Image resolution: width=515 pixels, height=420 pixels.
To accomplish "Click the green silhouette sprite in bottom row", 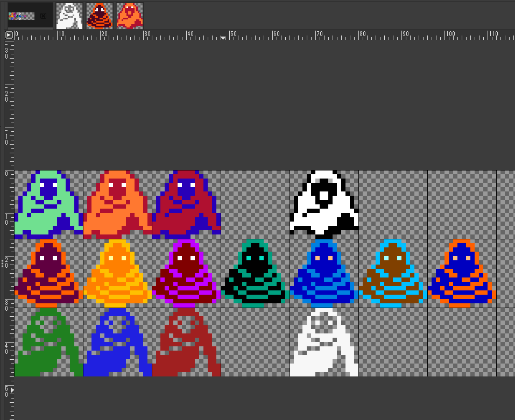I will point(48,342).
